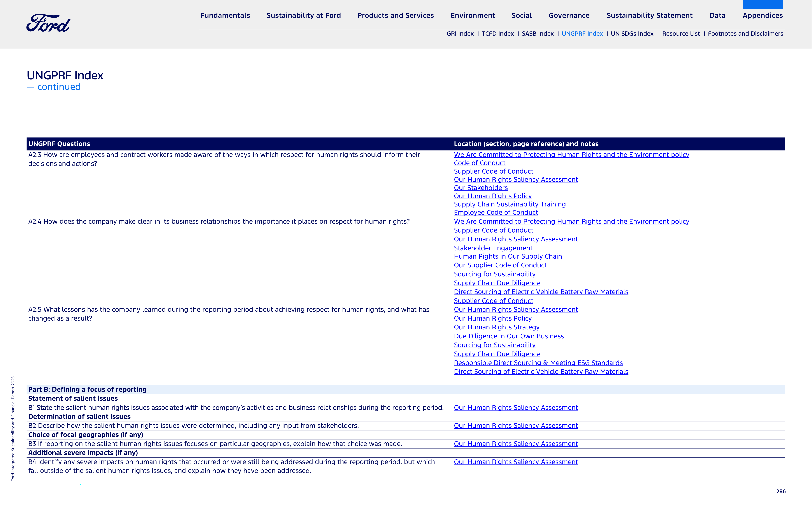Navigate to Governance section
The height and width of the screenshot is (508, 812).
pyautogui.click(x=569, y=15)
